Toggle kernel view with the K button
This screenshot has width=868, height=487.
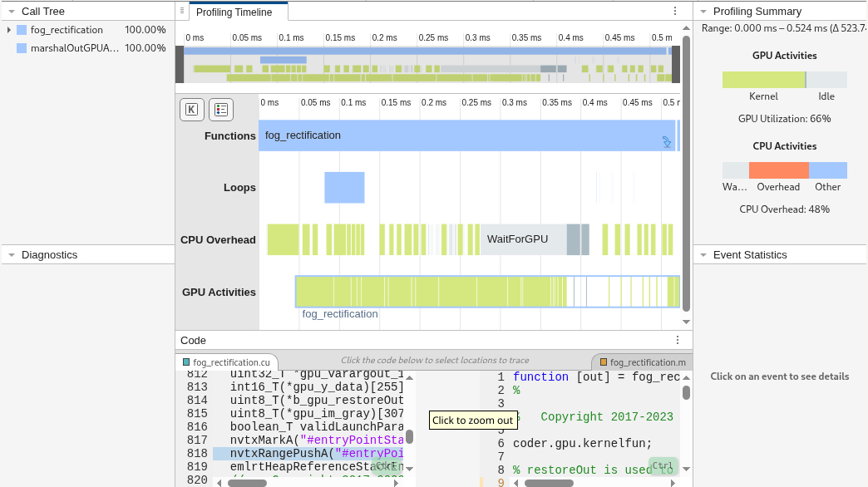pyautogui.click(x=191, y=110)
